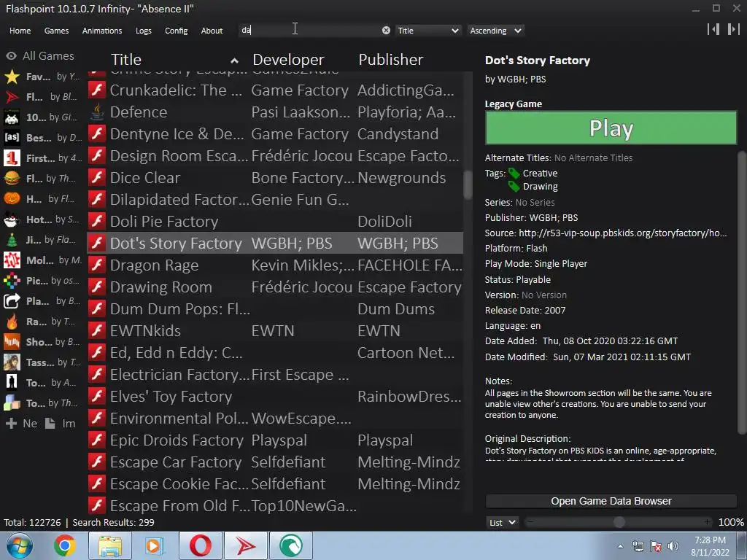This screenshot has height=560, width=747.
Task: Open the Config page
Action: (x=177, y=31)
